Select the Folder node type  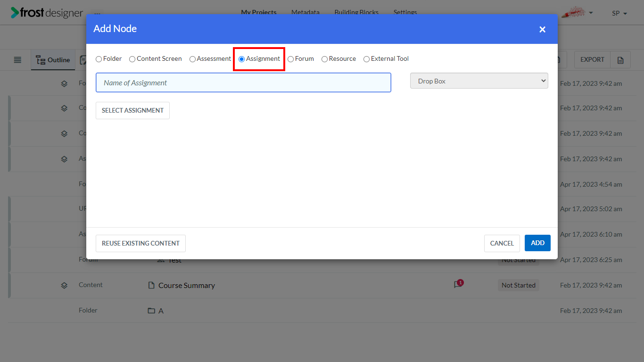point(99,59)
